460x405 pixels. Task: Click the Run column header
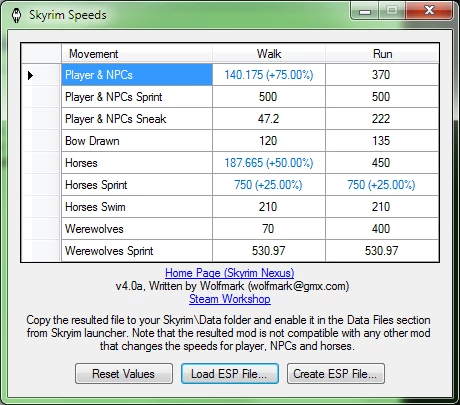(382, 54)
